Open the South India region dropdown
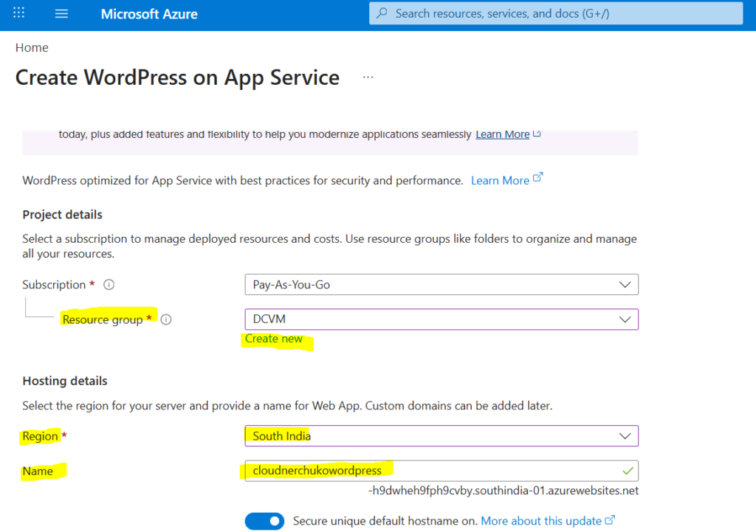 tap(441, 436)
